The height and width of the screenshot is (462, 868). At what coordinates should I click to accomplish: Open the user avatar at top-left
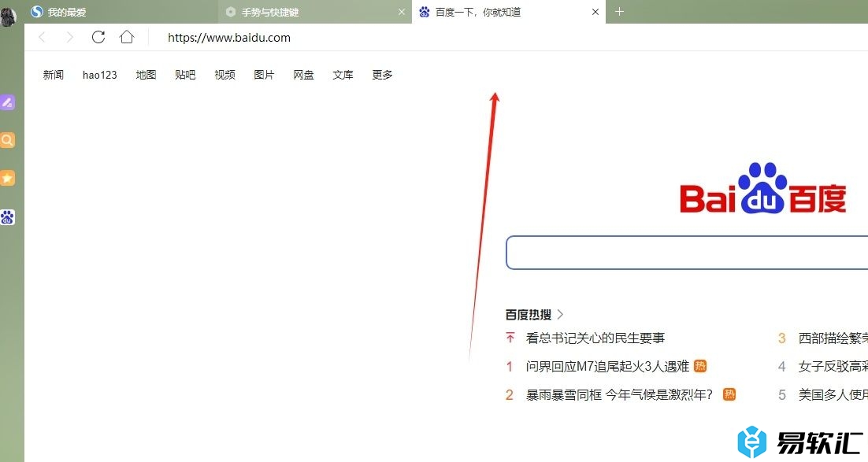click(x=9, y=16)
